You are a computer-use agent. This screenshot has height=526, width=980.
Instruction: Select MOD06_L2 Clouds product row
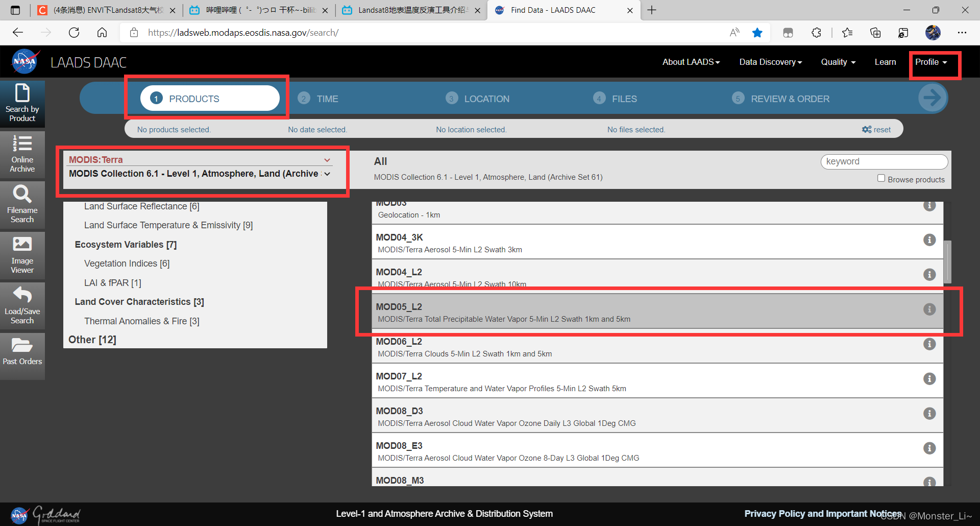click(657, 346)
